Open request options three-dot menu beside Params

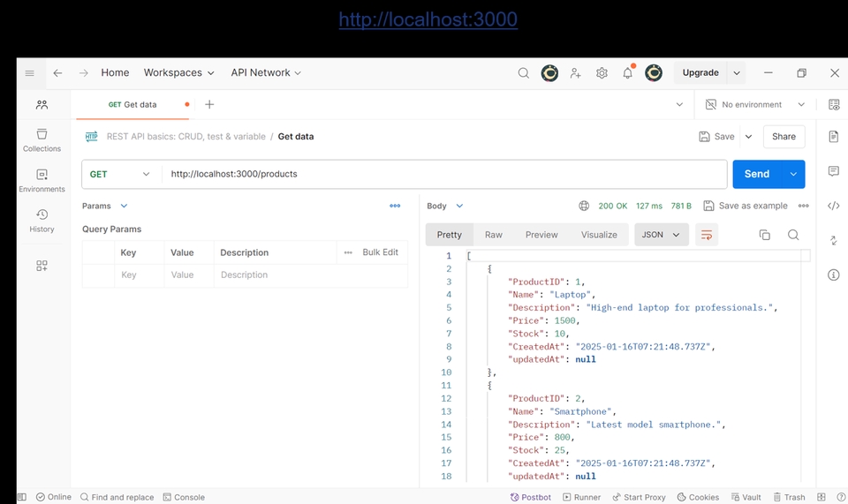[395, 206]
